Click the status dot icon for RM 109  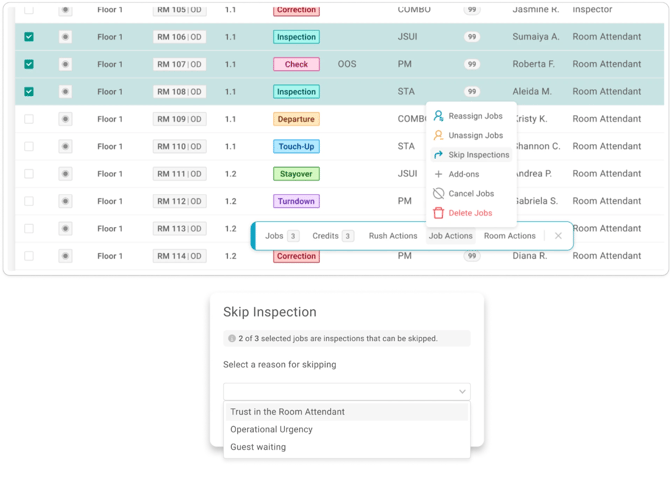pyautogui.click(x=65, y=119)
